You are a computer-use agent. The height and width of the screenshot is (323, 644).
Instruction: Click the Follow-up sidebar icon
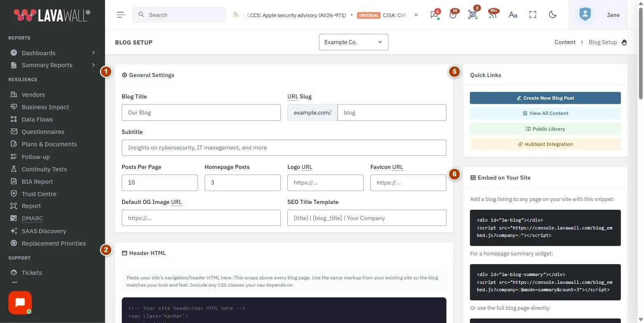14,157
